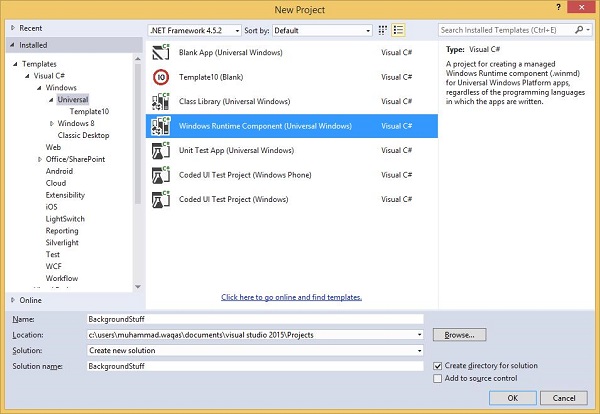Switch to small icons view

pyautogui.click(x=383, y=30)
